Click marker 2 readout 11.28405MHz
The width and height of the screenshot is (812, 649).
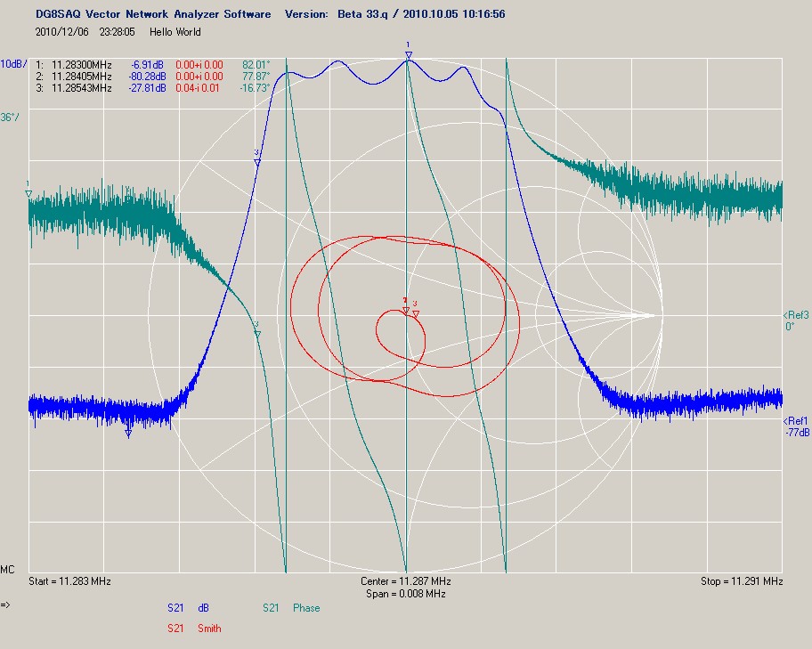click(82, 77)
